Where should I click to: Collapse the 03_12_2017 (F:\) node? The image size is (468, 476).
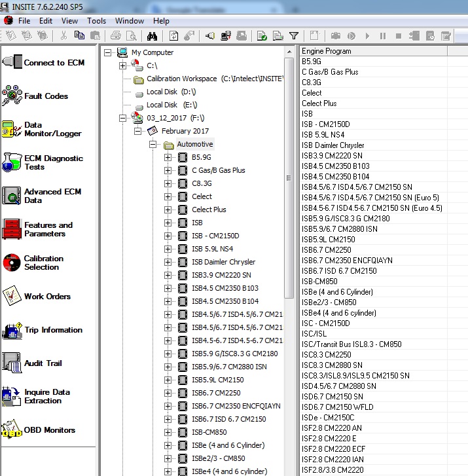122,118
